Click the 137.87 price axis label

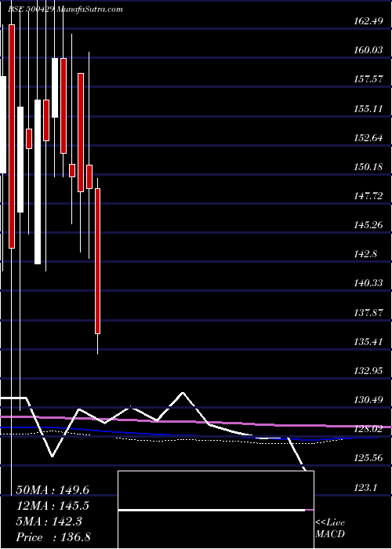(368, 312)
